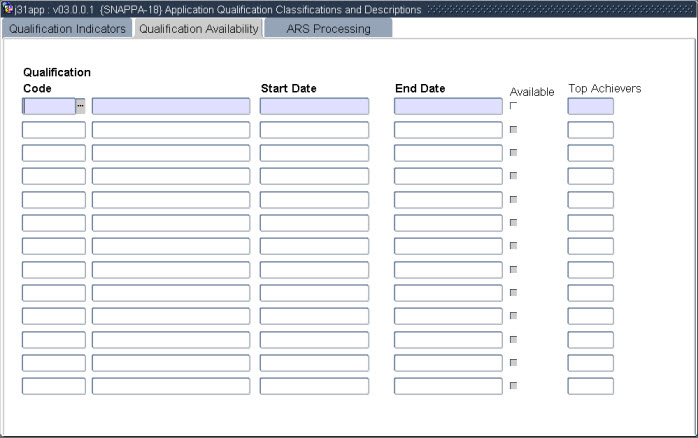Open the Qualification Code lookup ellipsis button
Image resolution: width=698 pixels, height=438 pixels.
coord(80,106)
